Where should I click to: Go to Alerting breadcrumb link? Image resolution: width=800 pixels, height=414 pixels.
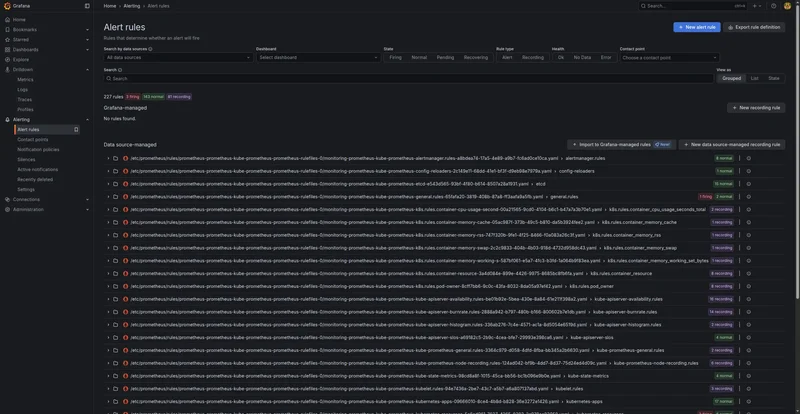point(132,6)
